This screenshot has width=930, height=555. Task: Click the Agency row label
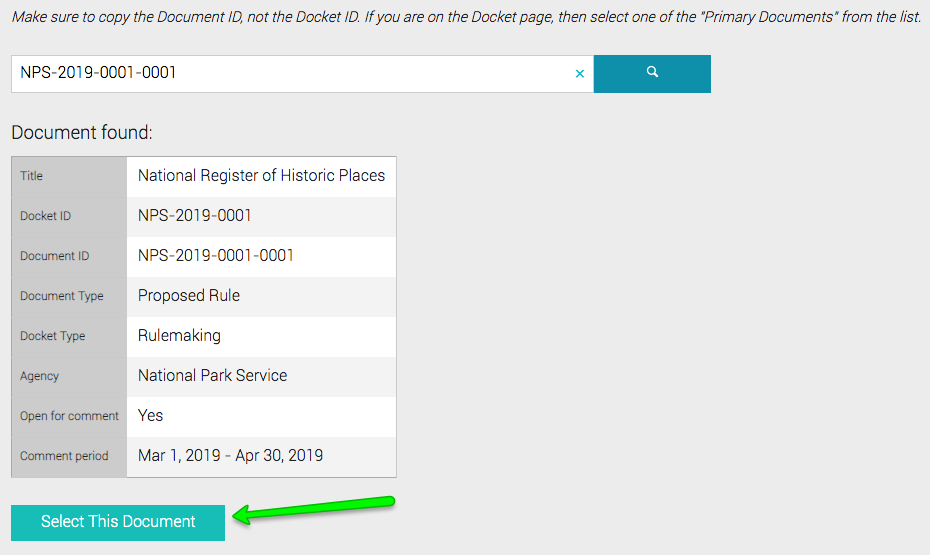[39, 376]
